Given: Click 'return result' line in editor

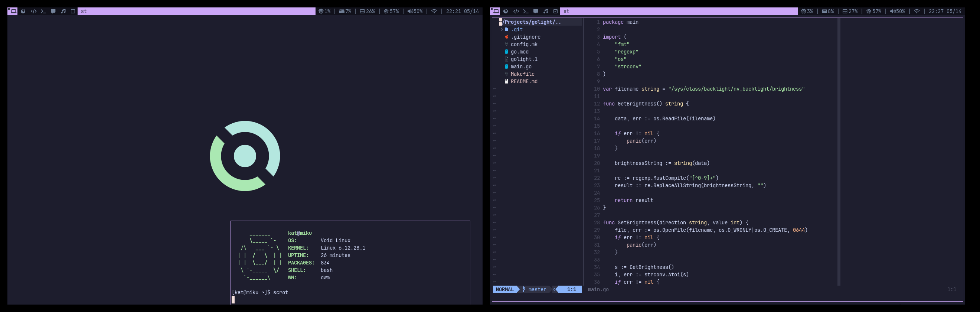Looking at the screenshot, I should point(634,200).
